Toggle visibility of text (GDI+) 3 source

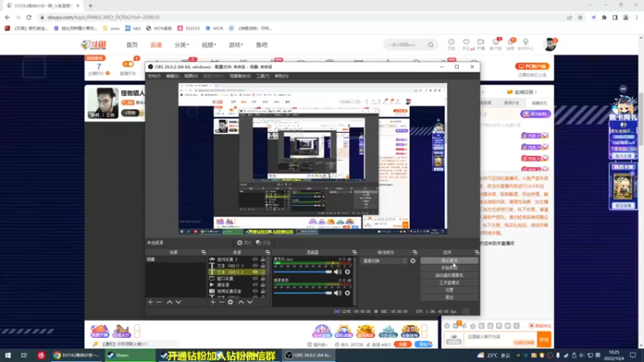(x=255, y=265)
